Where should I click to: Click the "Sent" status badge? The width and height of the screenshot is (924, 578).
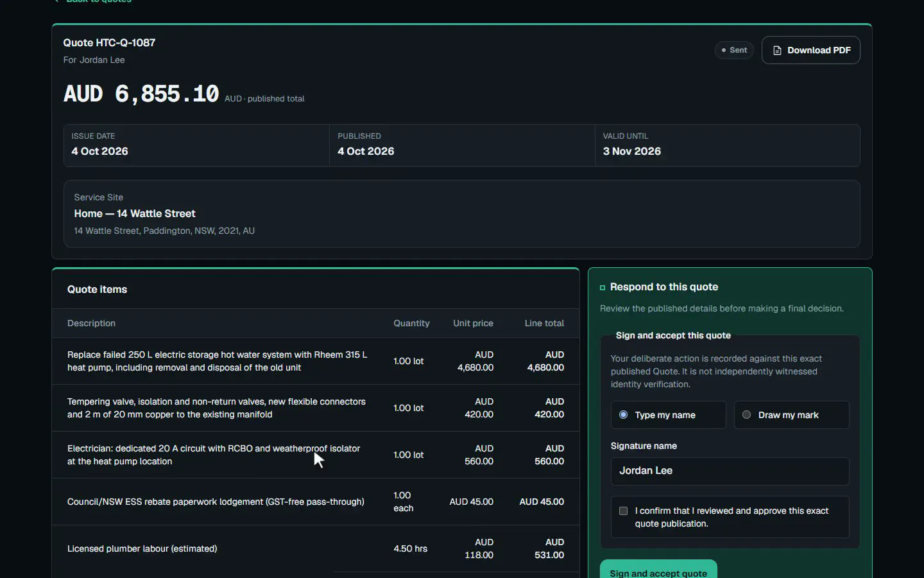pos(734,50)
